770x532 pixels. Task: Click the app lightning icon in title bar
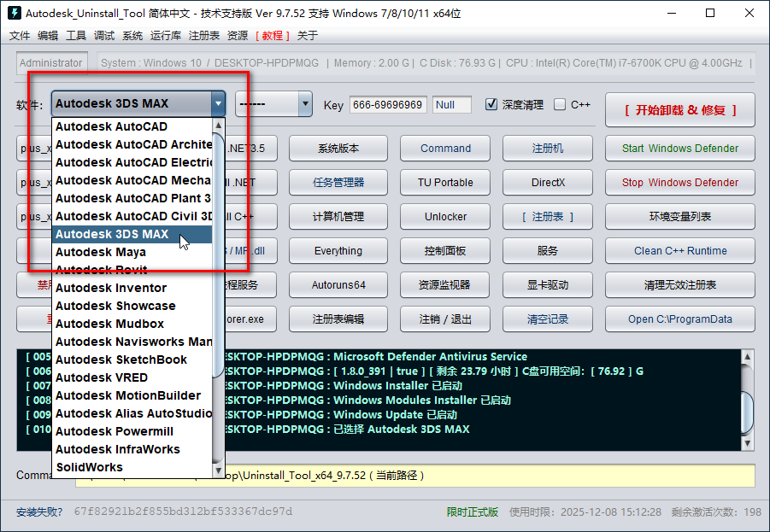15,13
